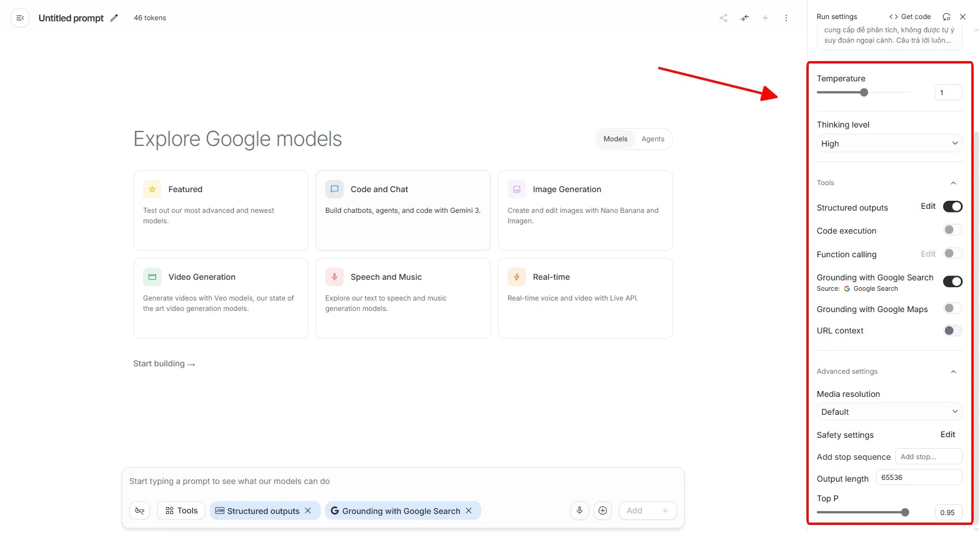Image resolution: width=980 pixels, height=533 pixels.
Task: Open the Thinking level dropdown
Action: (889, 144)
